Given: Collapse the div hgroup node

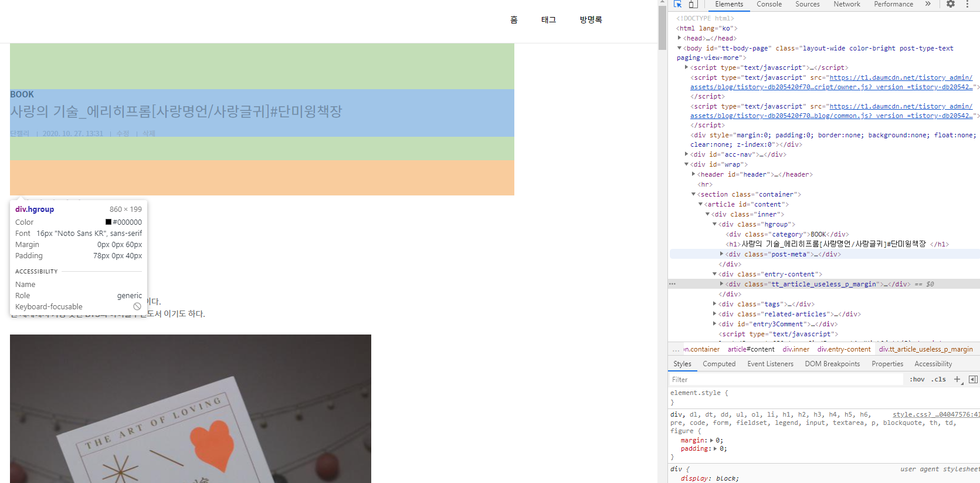Looking at the screenshot, I should (x=715, y=224).
